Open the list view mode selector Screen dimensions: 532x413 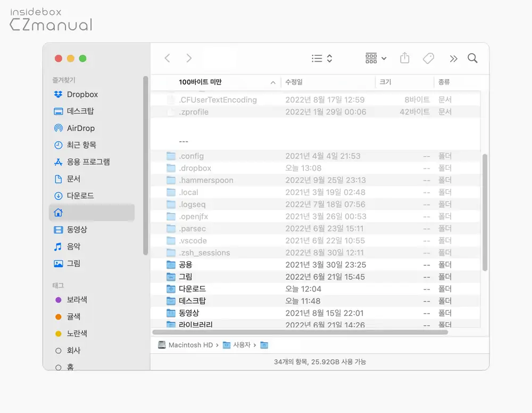point(322,58)
